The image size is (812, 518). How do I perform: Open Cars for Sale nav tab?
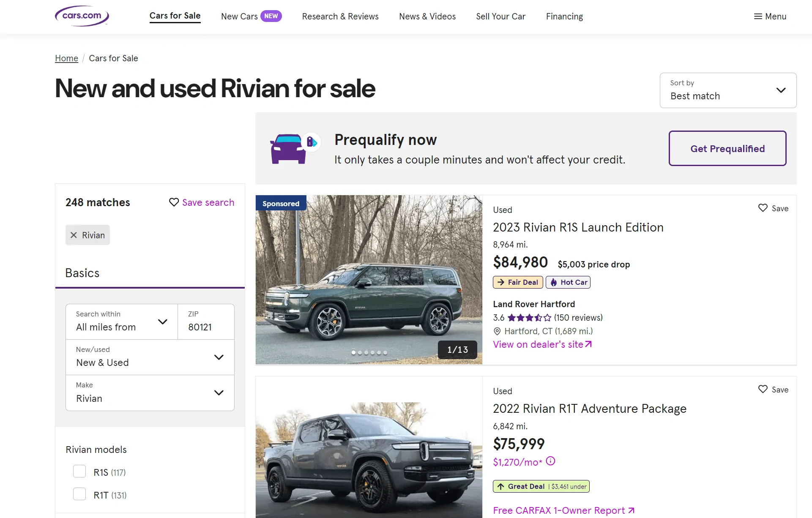click(175, 16)
